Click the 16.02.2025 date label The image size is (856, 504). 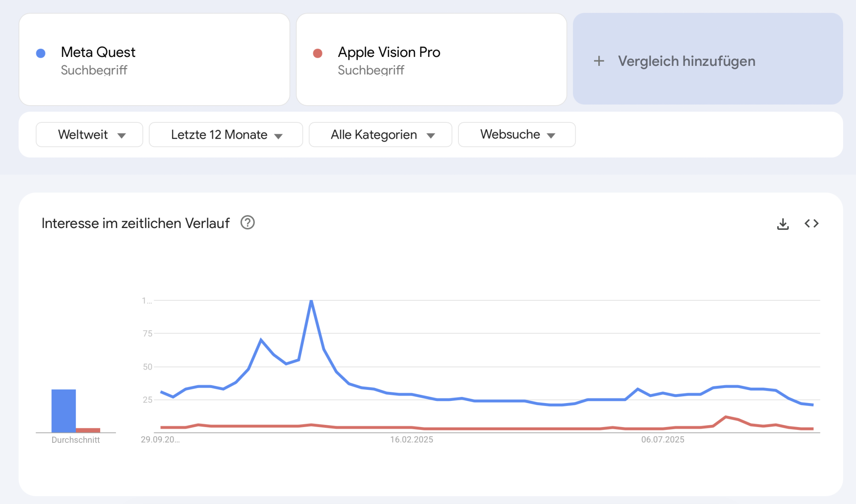click(411, 439)
